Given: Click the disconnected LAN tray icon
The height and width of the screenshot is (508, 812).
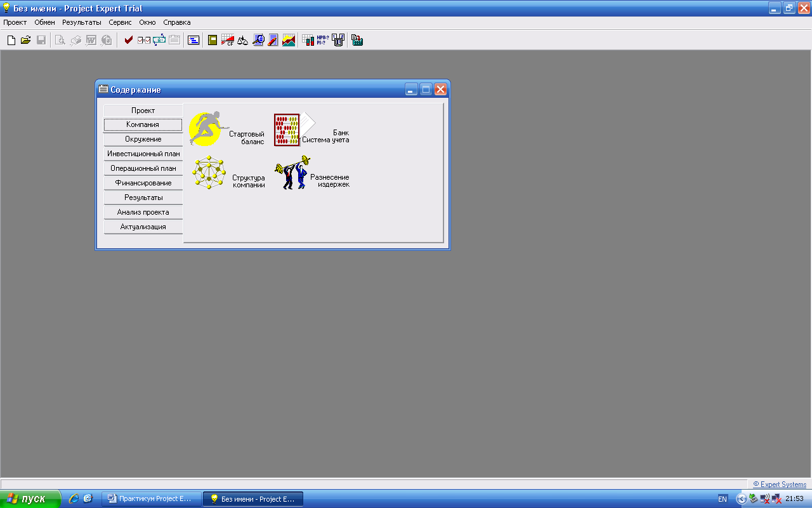Looking at the screenshot, I should coord(776,499).
